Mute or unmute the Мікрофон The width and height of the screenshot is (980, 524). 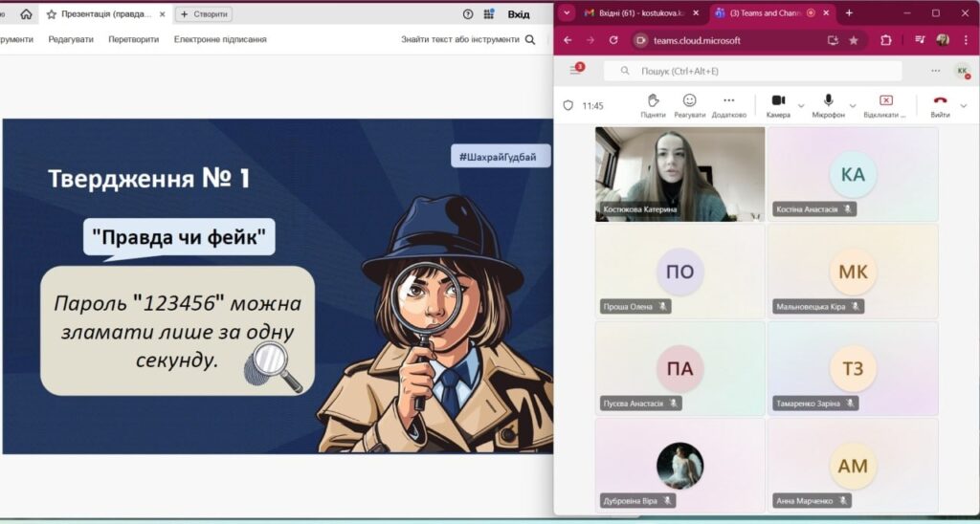tap(828, 100)
